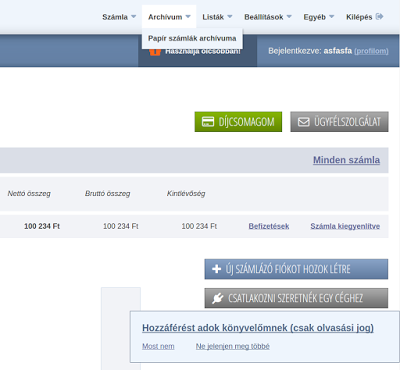Image resolution: width=400 pixels, height=370 pixels.
Task: Click the envelope icon on ÜGYFÉLSZOLGÁLAT
Action: (x=303, y=122)
